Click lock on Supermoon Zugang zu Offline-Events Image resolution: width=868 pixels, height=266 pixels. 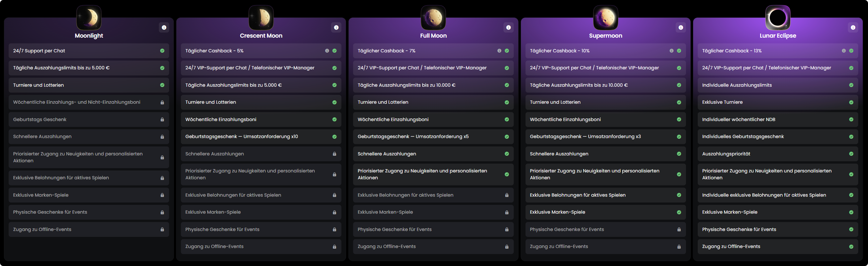pyautogui.click(x=679, y=247)
